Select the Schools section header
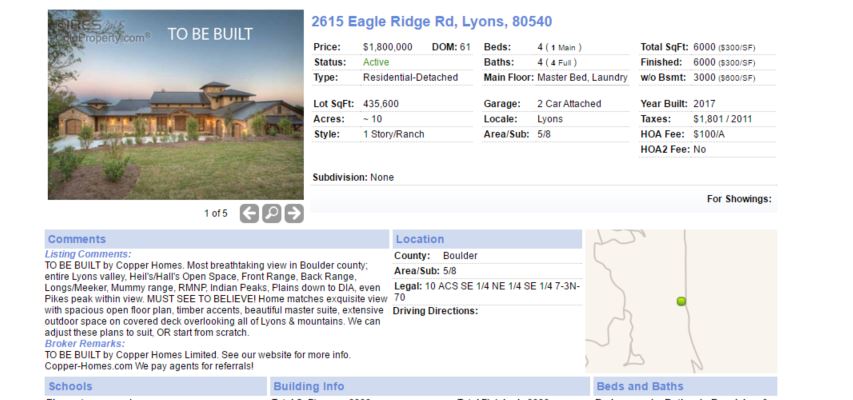The height and width of the screenshot is (400, 853). coord(70,386)
